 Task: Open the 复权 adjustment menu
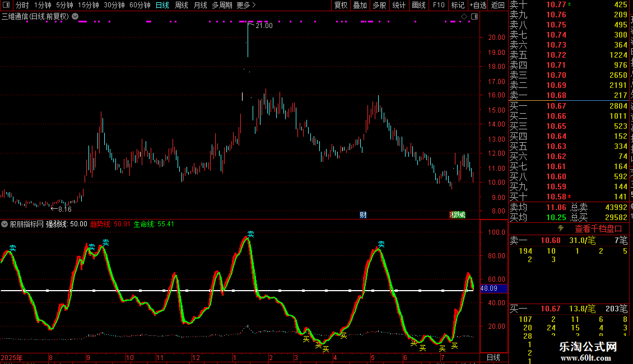pos(341,5)
